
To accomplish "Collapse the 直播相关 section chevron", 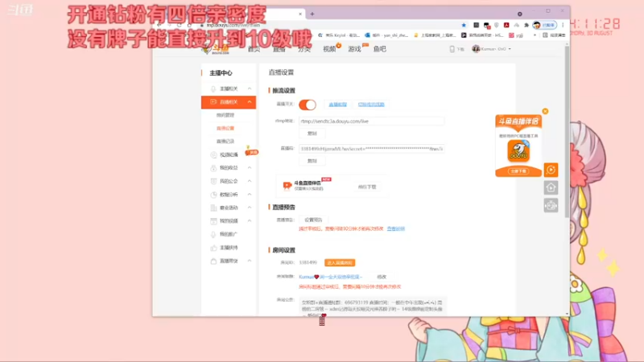I will [x=250, y=102].
